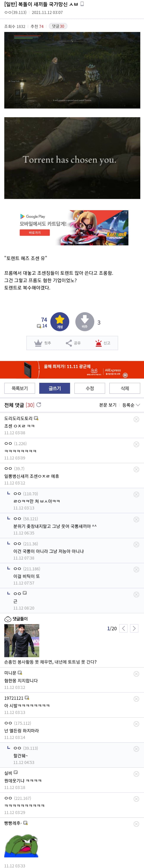Open the KartRider Rush 바로가기 ad button
Image resolution: width=144 pixels, height=868 pixels.
tap(35, 232)
